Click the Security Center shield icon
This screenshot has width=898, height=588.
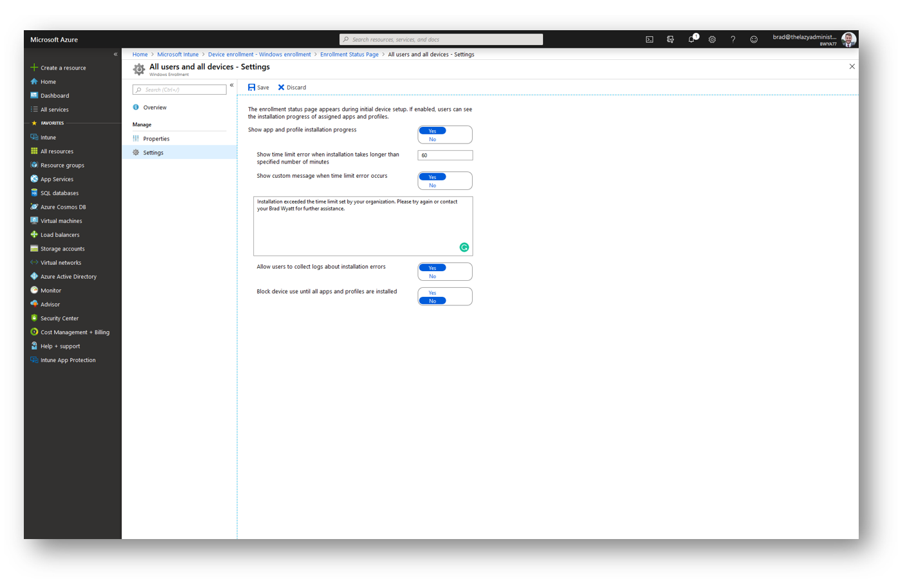tap(34, 318)
